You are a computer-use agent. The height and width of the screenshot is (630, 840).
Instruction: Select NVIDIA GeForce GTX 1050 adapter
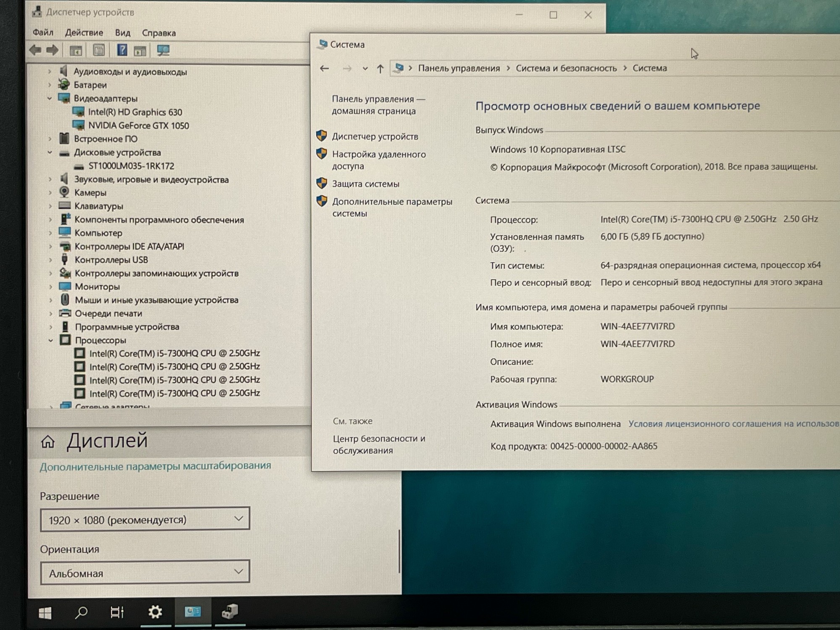(x=139, y=126)
